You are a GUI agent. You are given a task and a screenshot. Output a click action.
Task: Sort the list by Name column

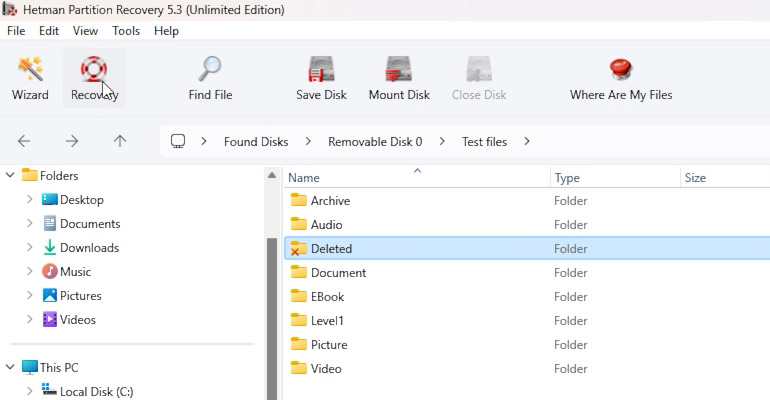tap(416, 177)
